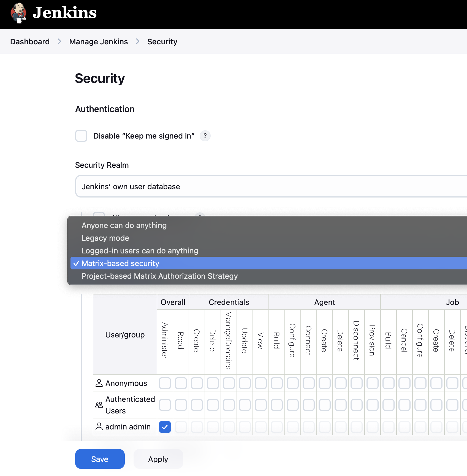Check Job Configure for Authenticated Users

point(420,405)
